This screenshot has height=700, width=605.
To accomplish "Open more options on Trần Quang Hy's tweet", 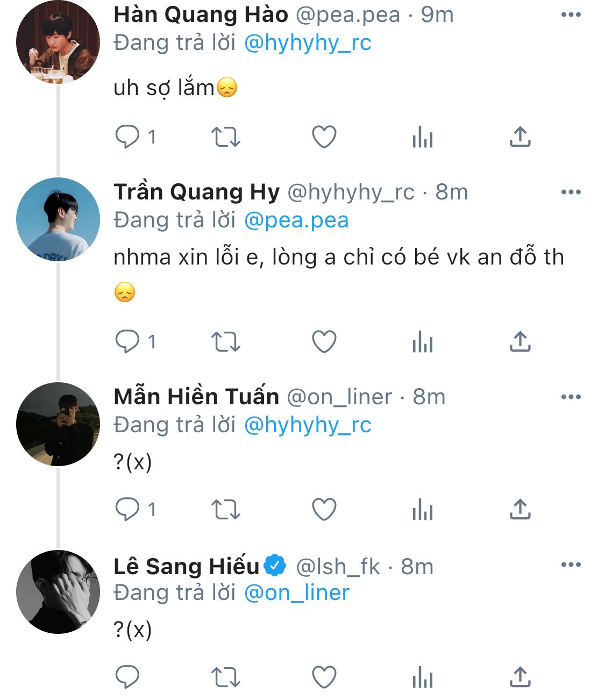I will (571, 192).
